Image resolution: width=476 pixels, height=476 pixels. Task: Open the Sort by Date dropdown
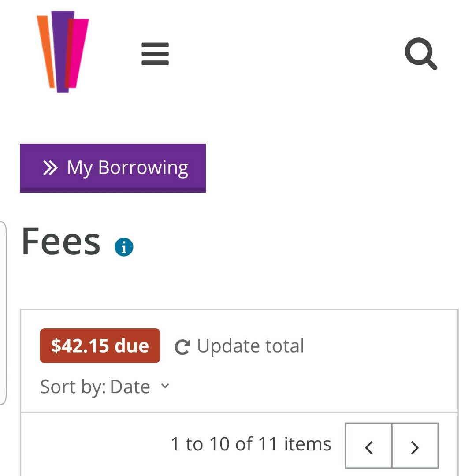105,387
